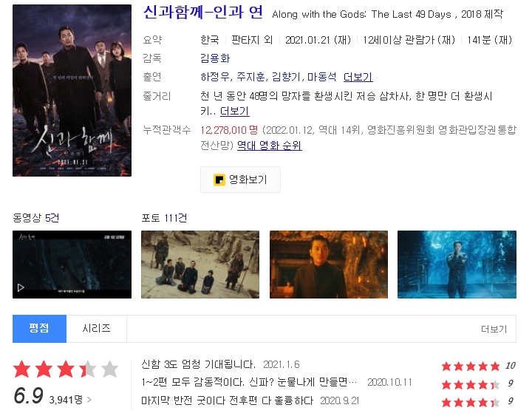Switch to the 시리즈 tab
The image size is (532, 416).
coord(96,329)
